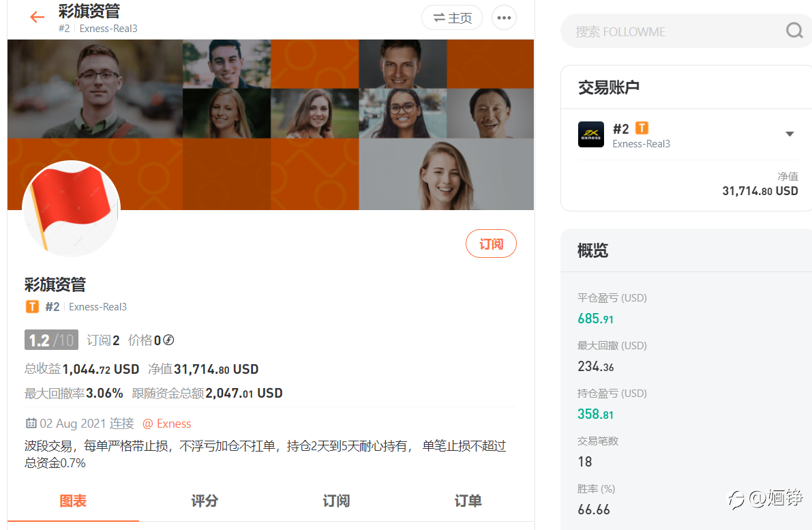This screenshot has width=812, height=530.
Task: Switch to the 评分 tab
Action: pos(205,501)
